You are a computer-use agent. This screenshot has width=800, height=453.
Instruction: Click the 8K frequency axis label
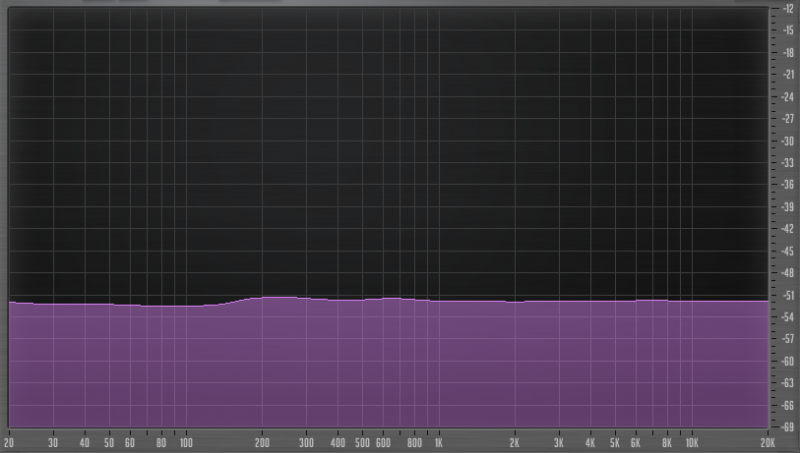pyautogui.click(x=667, y=442)
